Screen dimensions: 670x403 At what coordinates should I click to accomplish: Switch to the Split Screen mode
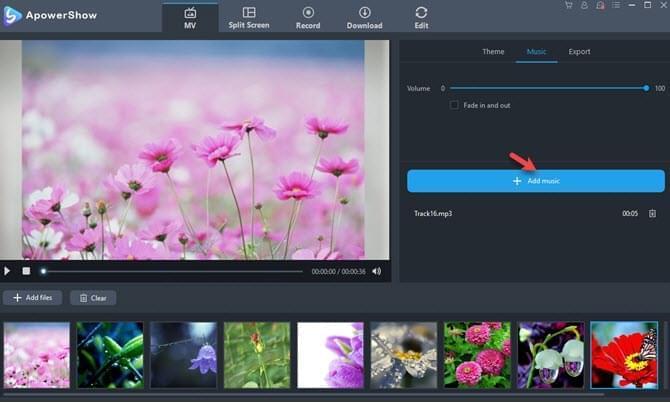tap(248, 18)
